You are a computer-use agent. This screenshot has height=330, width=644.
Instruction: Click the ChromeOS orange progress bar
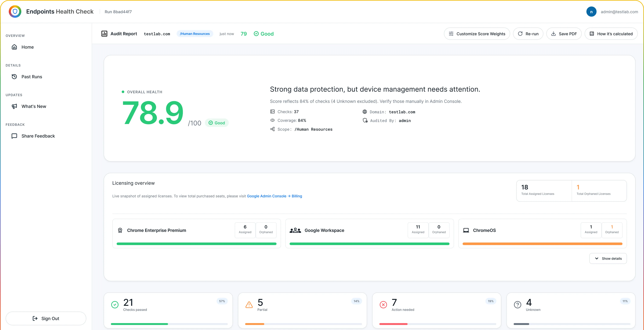pos(542,244)
